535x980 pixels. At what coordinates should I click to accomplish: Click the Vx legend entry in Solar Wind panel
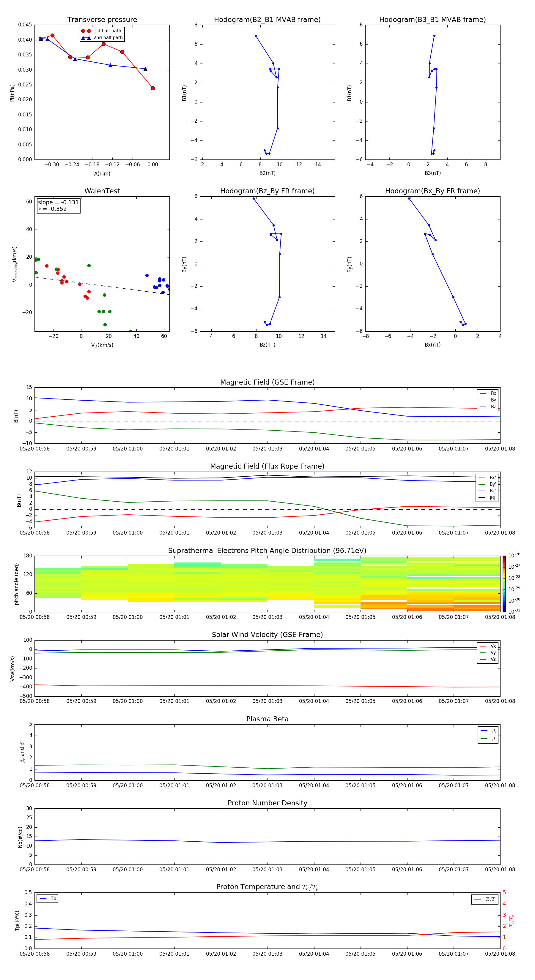[x=488, y=647]
